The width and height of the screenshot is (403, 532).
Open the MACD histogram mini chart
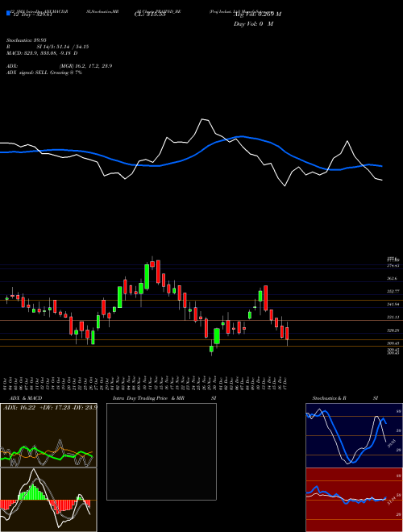tap(48, 500)
